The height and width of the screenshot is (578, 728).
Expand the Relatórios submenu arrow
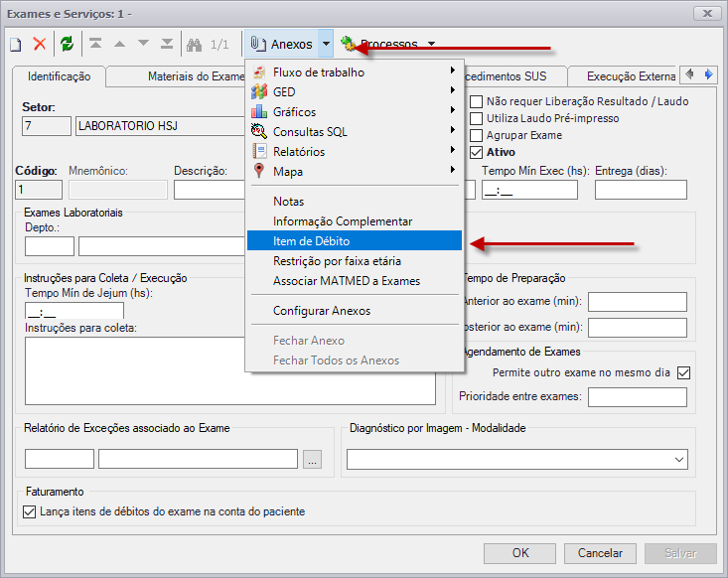(452, 150)
